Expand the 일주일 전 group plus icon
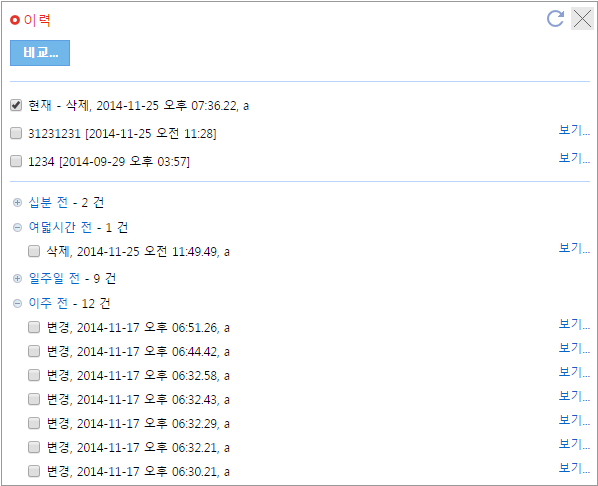The height and width of the screenshot is (486, 598). click(17, 278)
